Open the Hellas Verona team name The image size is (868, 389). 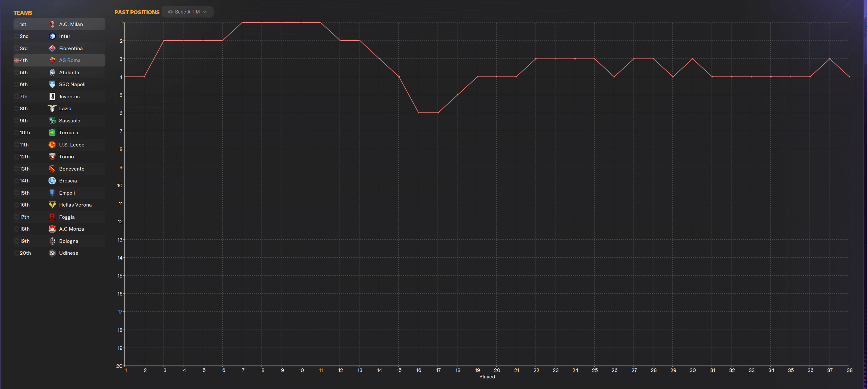(x=75, y=205)
